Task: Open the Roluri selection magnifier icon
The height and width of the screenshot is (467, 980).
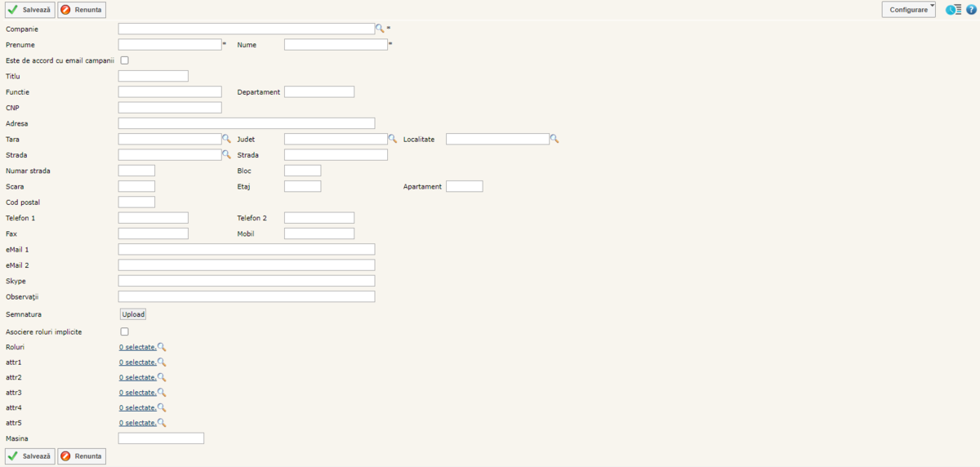Action: tap(162, 347)
